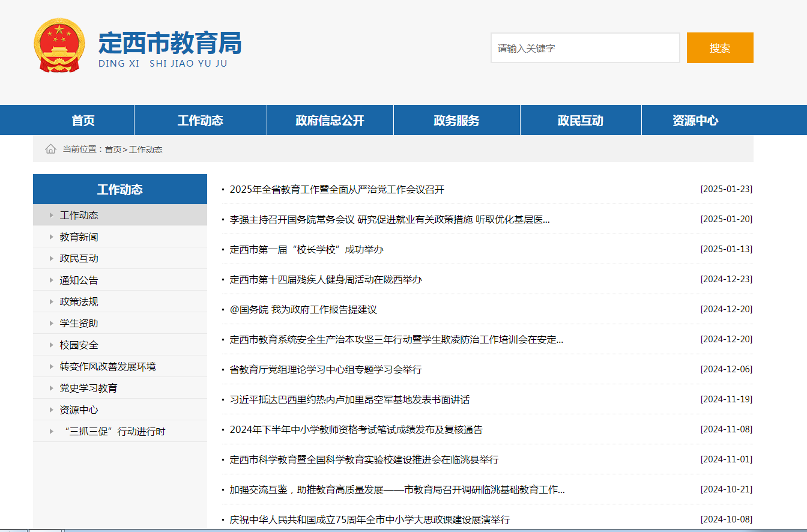807x532 pixels.
Task: Select 政策法规 in the sidebar
Action: click(79, 302)
